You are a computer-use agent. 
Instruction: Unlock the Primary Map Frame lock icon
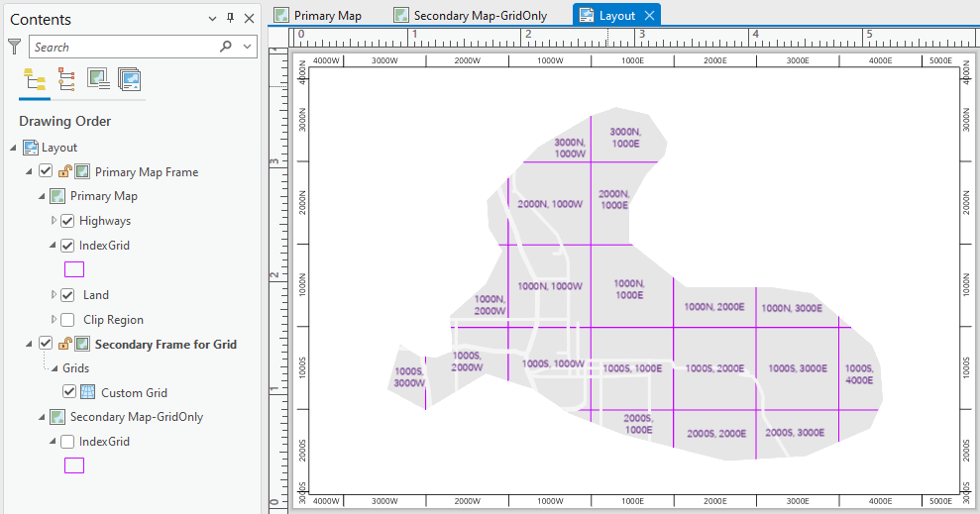point(64,171)
